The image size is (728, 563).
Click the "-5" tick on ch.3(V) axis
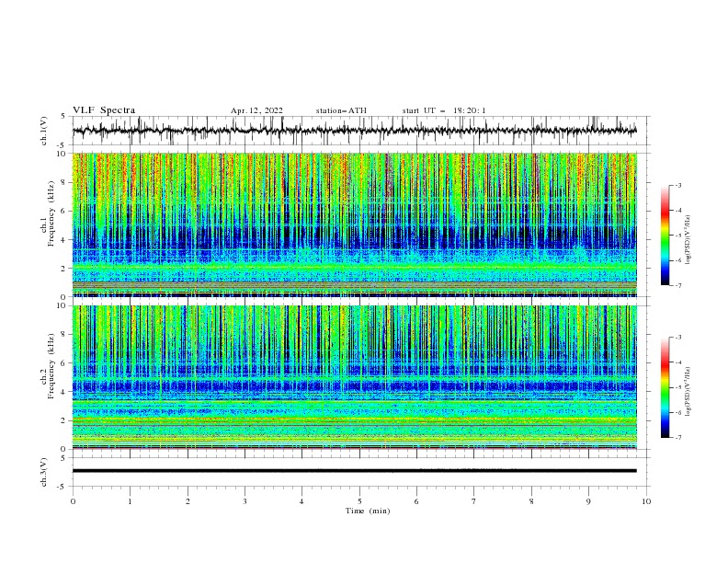tap(62, 487)
